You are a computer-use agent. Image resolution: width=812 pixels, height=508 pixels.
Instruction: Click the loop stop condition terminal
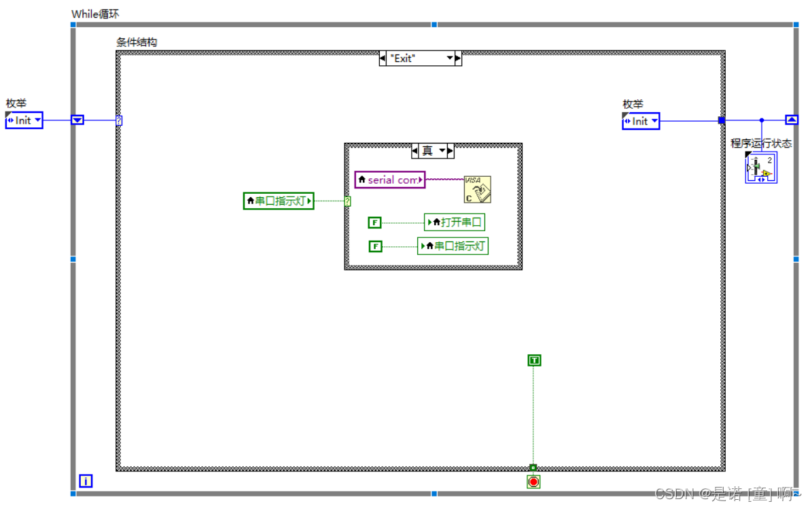533,482
